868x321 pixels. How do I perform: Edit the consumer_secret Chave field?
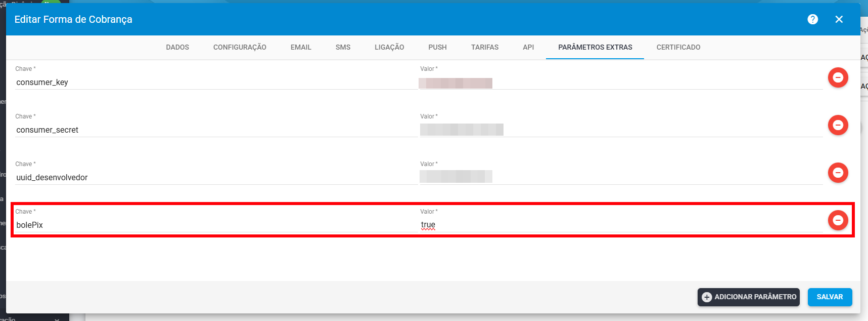(216, 130)
